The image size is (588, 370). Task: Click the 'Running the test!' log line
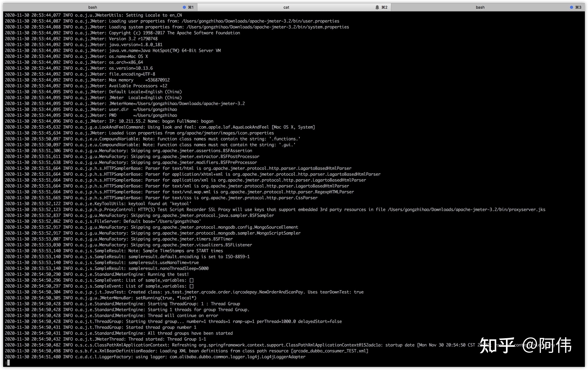tap(97, 274)
